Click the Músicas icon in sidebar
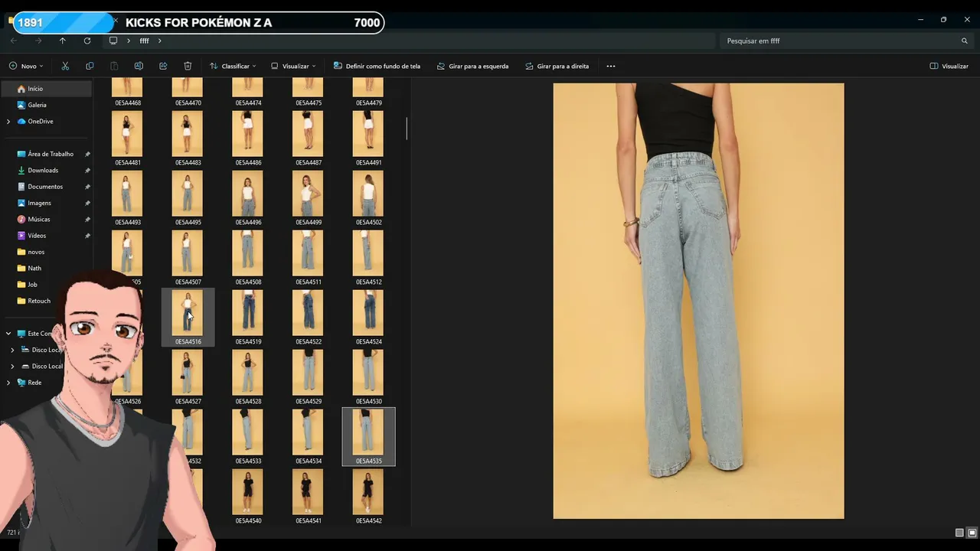 21,219
